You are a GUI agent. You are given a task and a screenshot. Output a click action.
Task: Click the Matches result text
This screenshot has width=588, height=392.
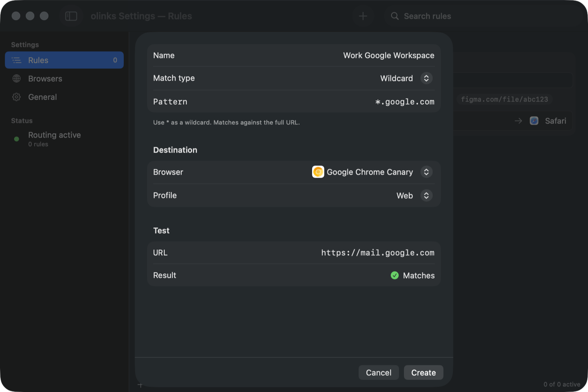(x=419, y=275)
